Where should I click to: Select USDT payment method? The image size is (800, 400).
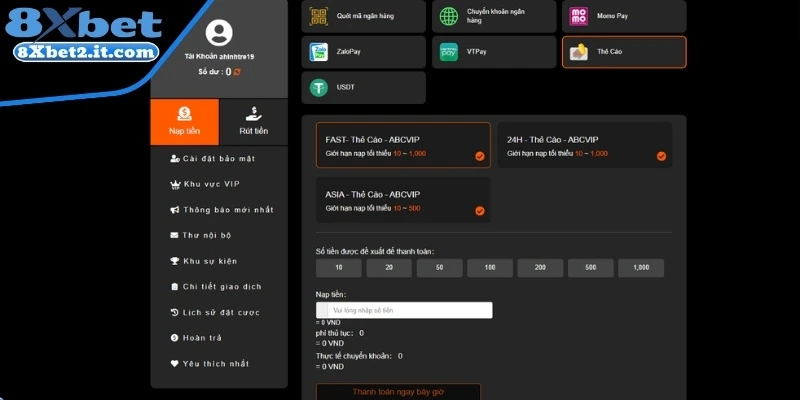[x=363, y=88]
